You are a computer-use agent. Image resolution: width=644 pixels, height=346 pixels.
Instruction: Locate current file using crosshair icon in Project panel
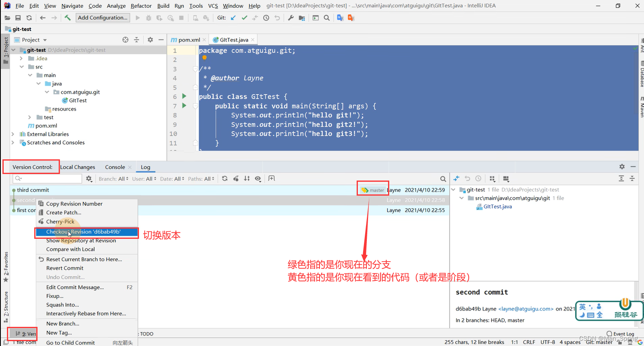click(126, 40)
